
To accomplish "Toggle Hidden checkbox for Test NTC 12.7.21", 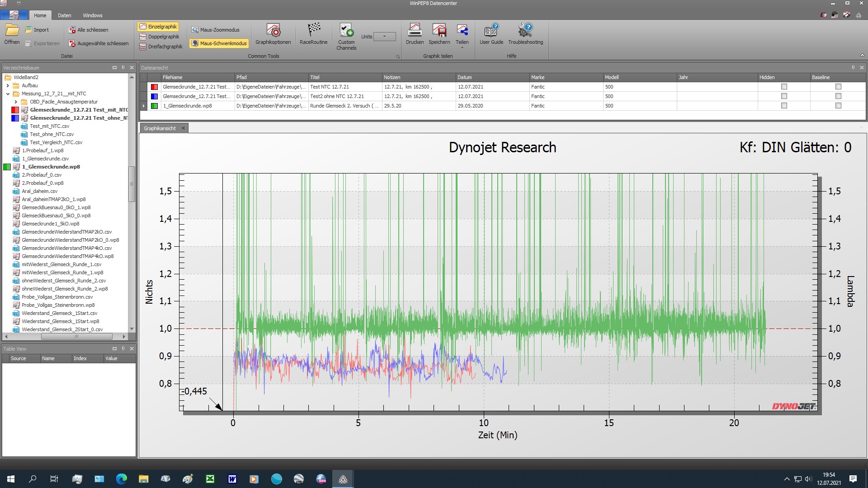I will [784, 87].
